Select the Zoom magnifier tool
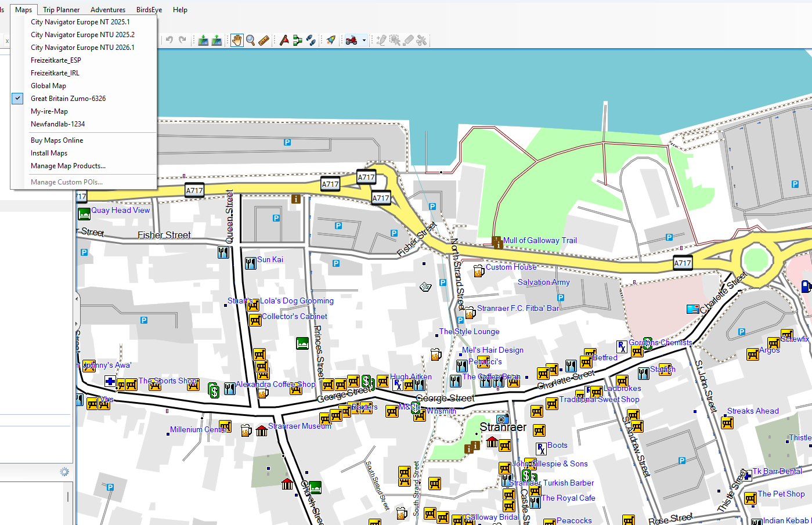The width and height of the screenshot is (812, 525). tap(251, 40)
